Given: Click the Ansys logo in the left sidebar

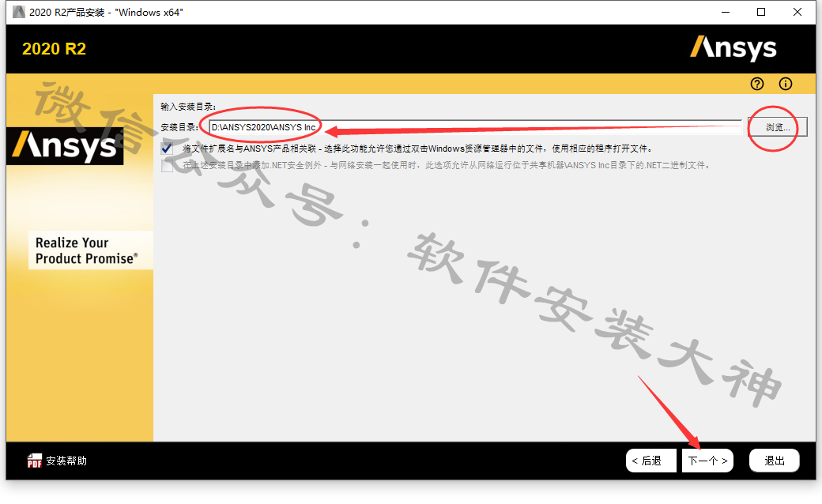Looking at the screenshot, I should (65, 145).
